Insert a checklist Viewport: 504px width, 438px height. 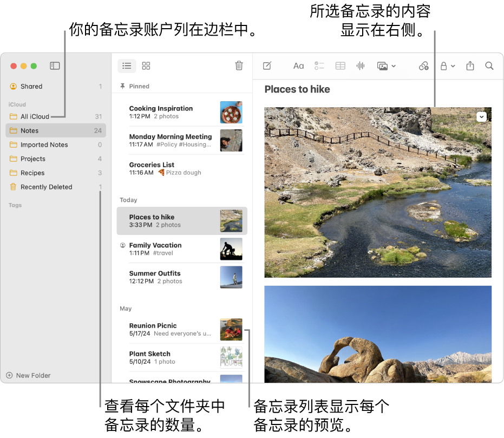319,66
